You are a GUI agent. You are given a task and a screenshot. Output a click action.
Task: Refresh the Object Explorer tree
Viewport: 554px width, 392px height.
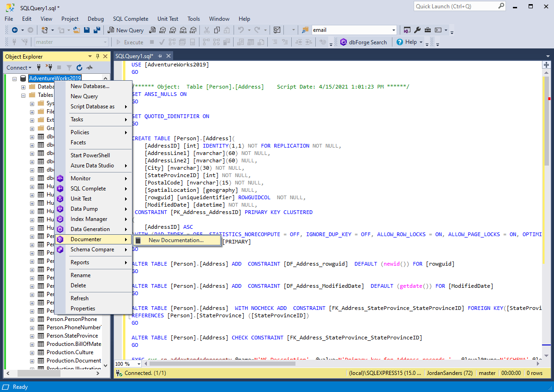(x=79, y=67)
